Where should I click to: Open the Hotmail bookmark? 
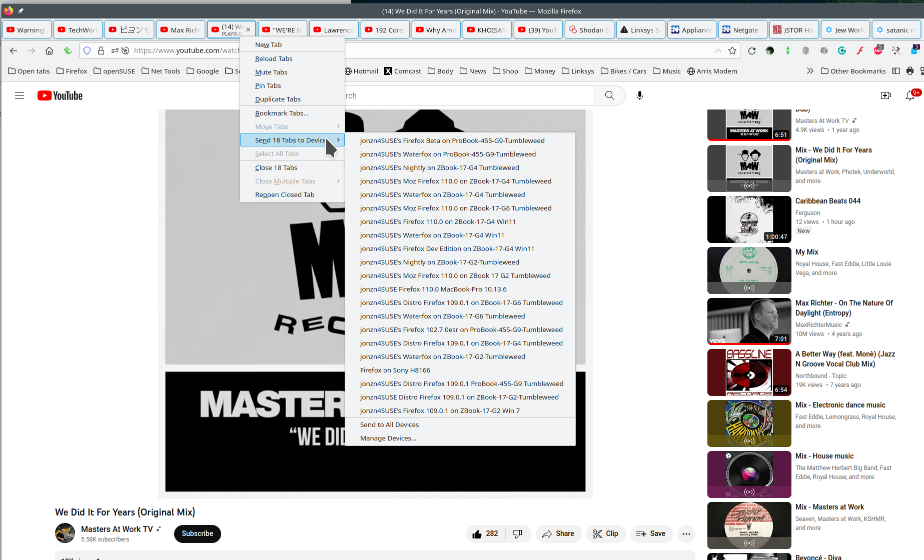click(x=361, y=71)
